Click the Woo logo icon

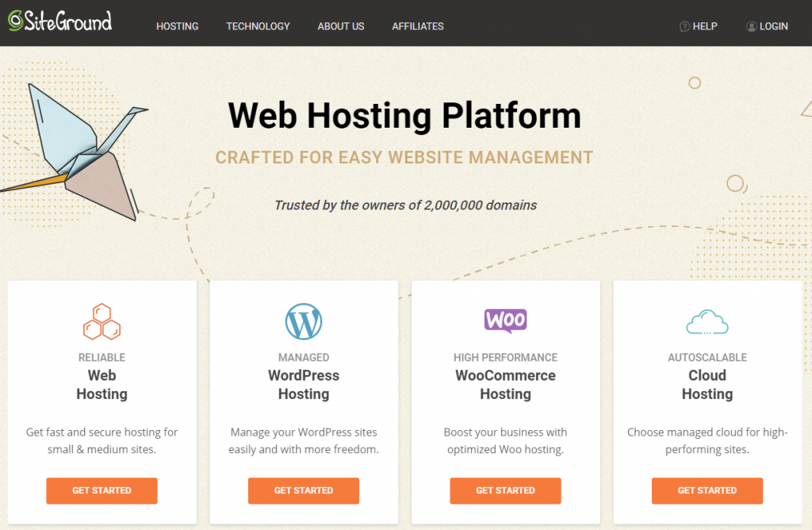click(505, 321)
